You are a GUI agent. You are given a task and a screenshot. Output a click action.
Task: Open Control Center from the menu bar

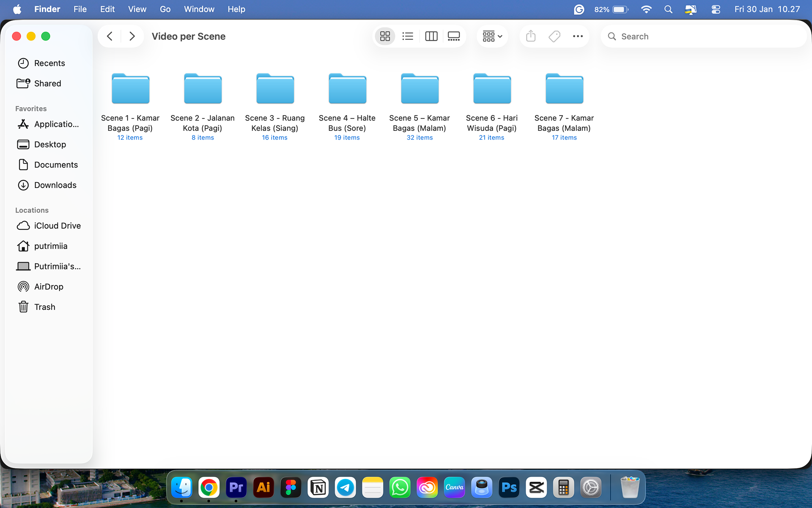(x=716, y=9)
